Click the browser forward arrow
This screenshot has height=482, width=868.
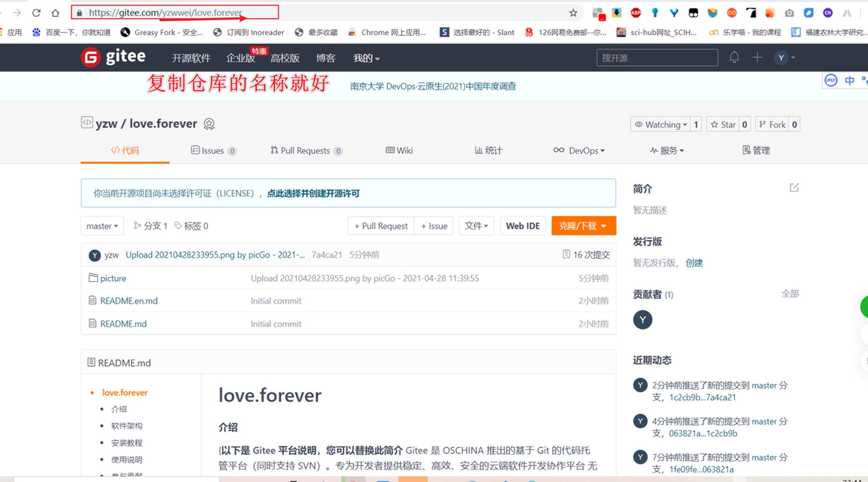coord(17,13)
